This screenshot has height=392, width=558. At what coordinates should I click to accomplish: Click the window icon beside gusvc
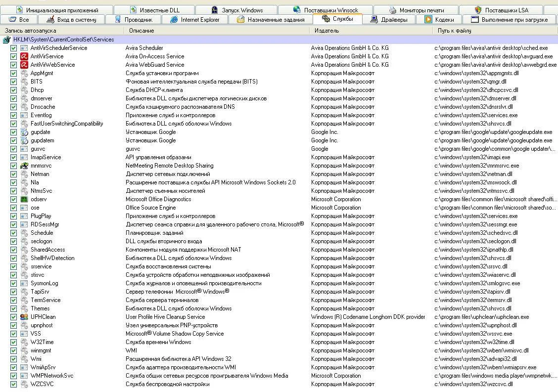point(24,149)
